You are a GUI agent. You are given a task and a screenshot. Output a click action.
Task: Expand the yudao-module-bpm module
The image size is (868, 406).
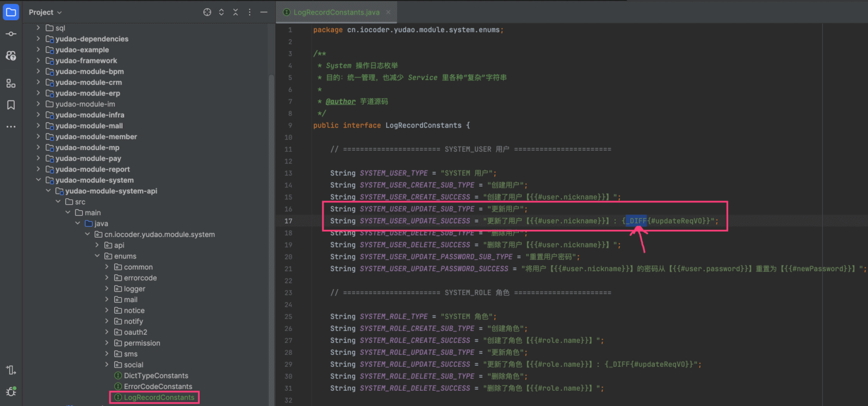tap(38, 71)
